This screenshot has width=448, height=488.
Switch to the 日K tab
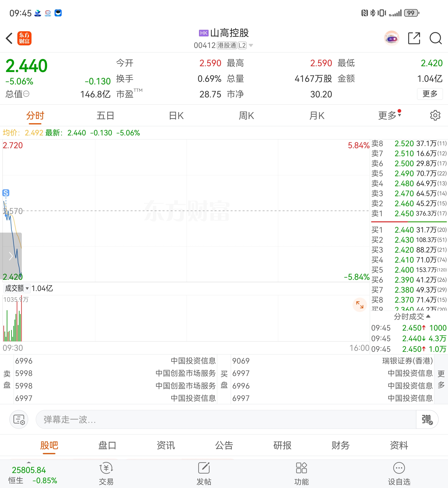(176, 116)
